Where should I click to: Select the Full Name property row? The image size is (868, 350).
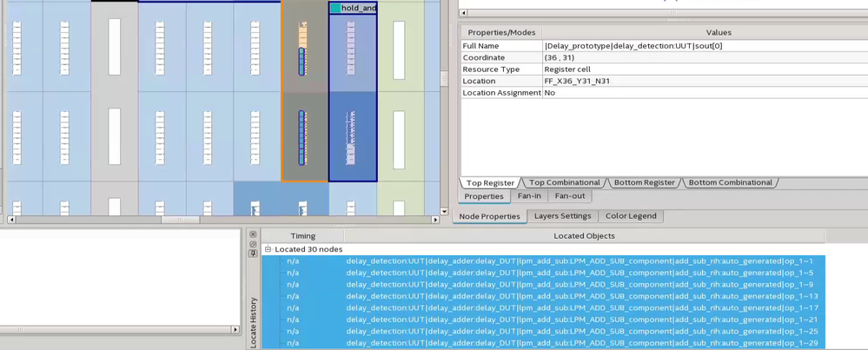[x=665, y=46]
